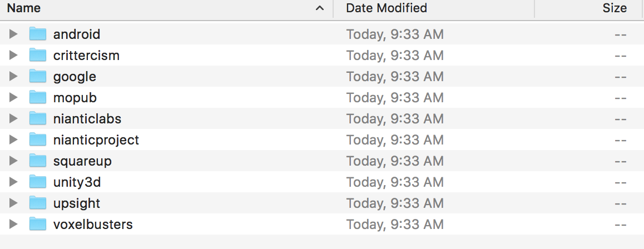Select the android folder icon
644x249 pixels.
(38, 34)
